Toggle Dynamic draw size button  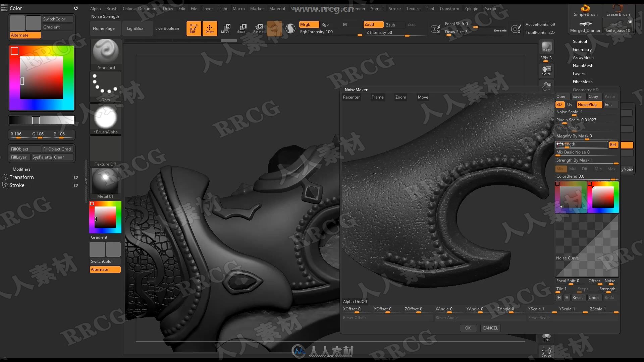tap(500, 30)
